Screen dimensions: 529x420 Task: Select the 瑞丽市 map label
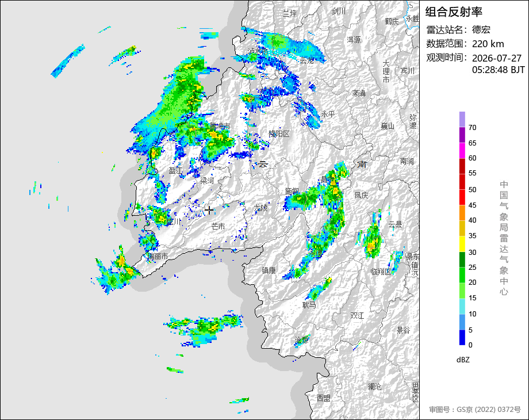[158, 256]
